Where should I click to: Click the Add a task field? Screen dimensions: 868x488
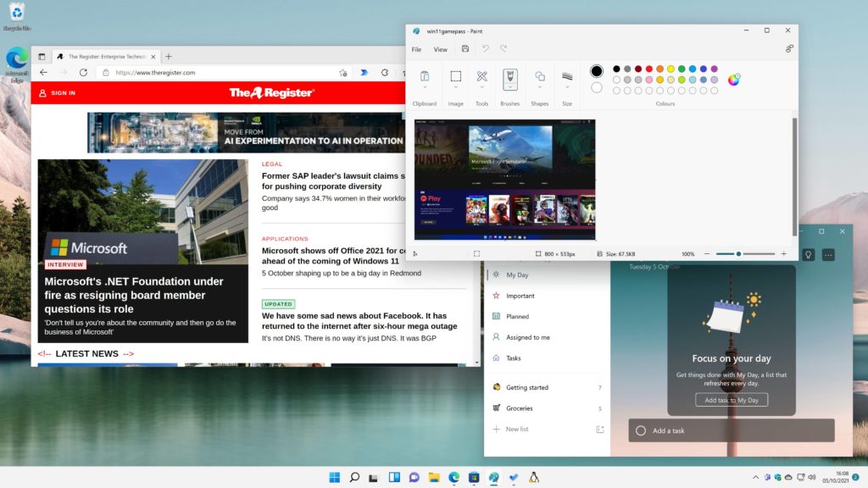732,430
